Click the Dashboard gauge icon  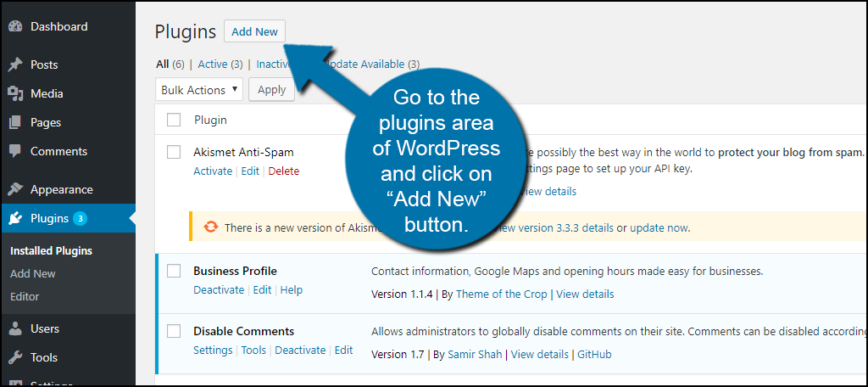point(15,27)
